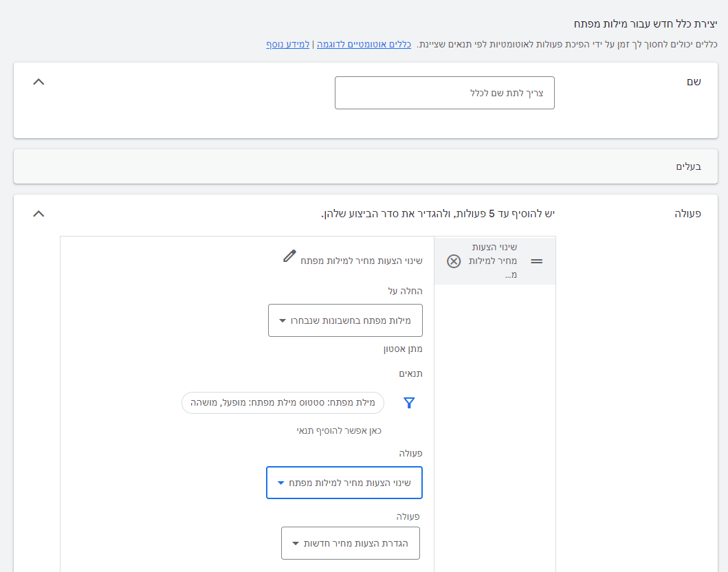728x572 pixels.
Task: Click the שם section label
Action: click(x=694, y=82)
